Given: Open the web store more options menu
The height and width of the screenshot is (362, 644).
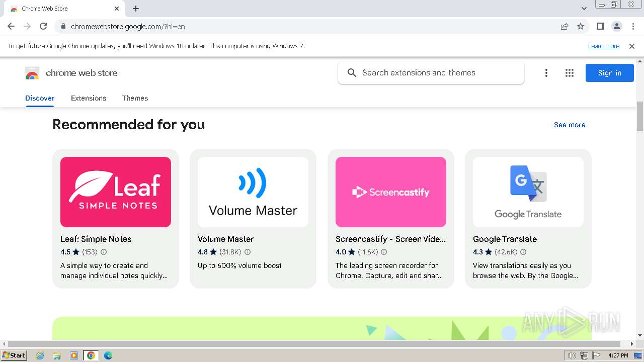Looking at the screenshot, I should click(x=546, y=73).
